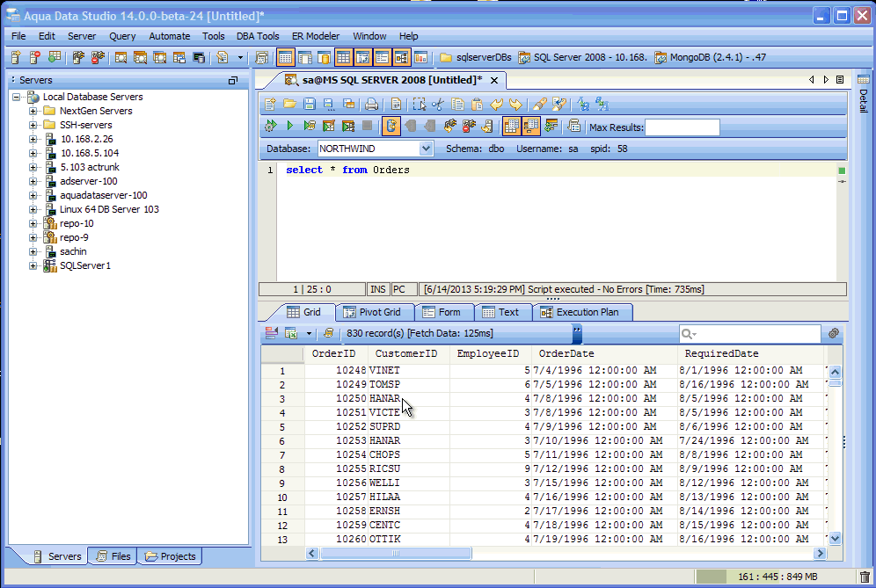Screen dimensions: 876x588
Task: Toggle the auto-commit button in the execution toolbar
Action: (x=391, y=126)
